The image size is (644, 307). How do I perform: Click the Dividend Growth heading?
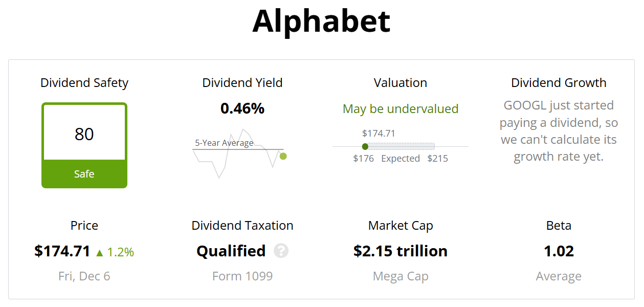(559, 83)
